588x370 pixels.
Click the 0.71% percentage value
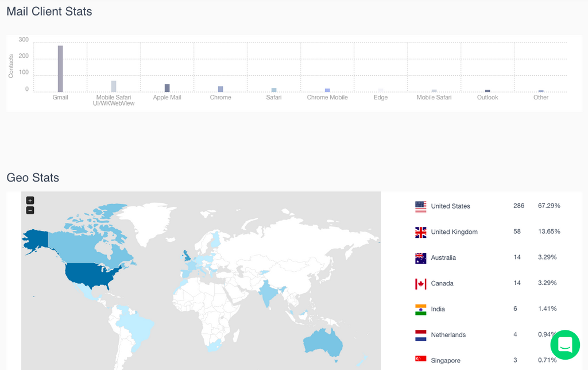pos(547,360)
